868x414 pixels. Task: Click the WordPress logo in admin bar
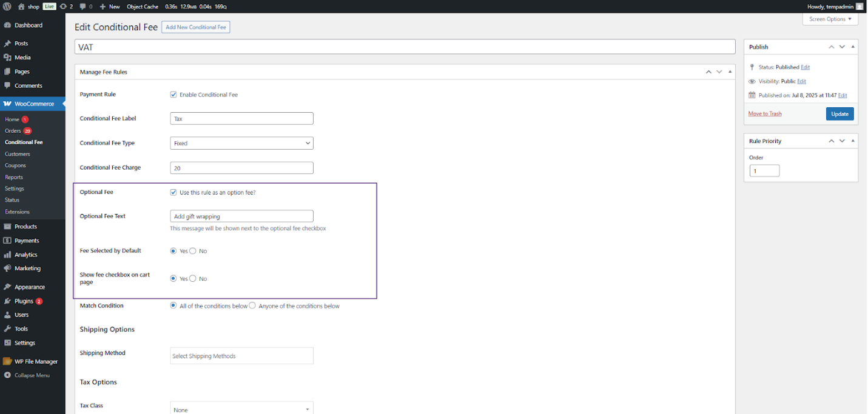7,7
